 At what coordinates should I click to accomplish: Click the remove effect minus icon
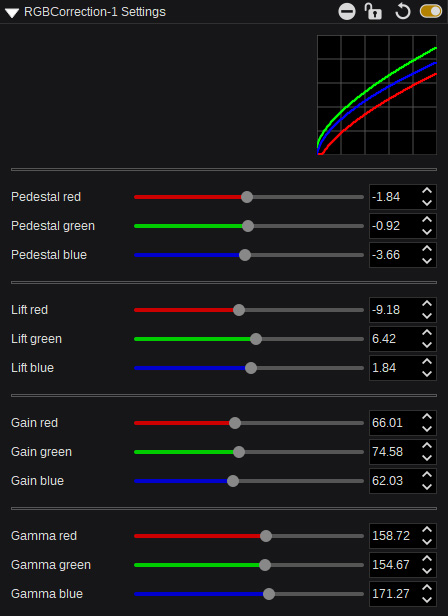347,11
